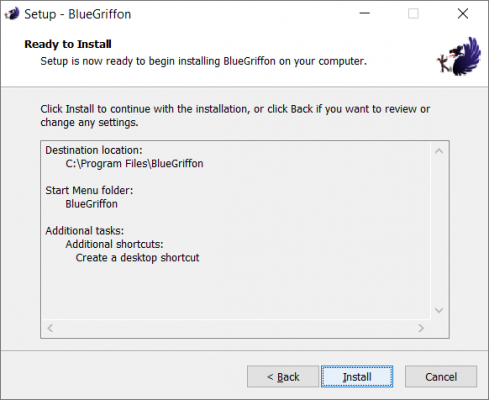Screen dimensions: 489x400
Task: Click the 'Setup - BlueGriffon' window title
Action: (78, 14)
